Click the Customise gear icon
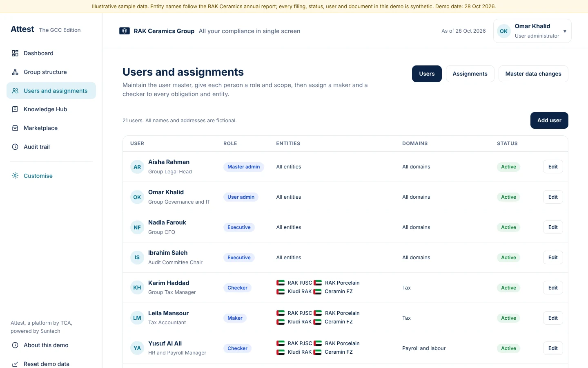The height and width of the screenshot is (368, 588). click(x=15, y=175)
